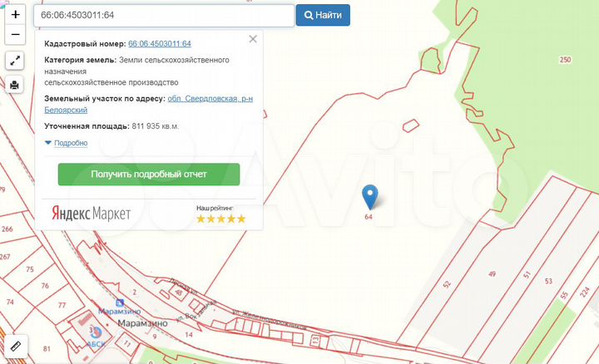
Task: Click Получить подробный отчет green button
Action: click(x=149, y=175)
